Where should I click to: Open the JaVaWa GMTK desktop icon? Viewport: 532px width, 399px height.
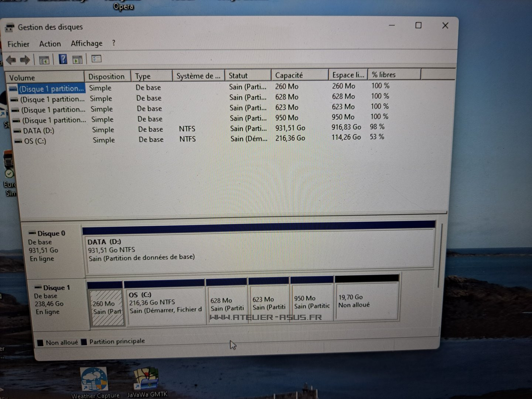pyautogui.click(x=147, y=380)
